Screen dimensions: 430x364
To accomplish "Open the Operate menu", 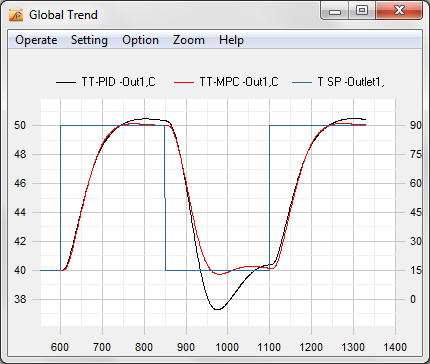I will 36,40.
